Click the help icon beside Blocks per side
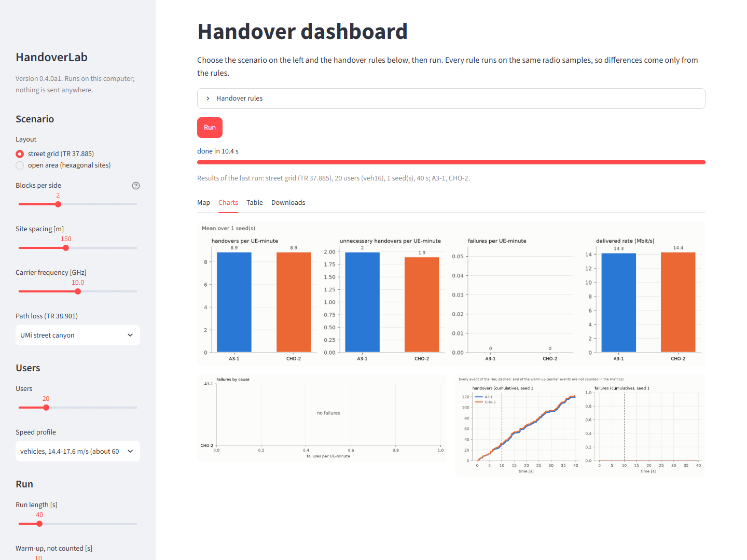Image resolution: width=747 pixels, height=560 pixels. (136, 186)
